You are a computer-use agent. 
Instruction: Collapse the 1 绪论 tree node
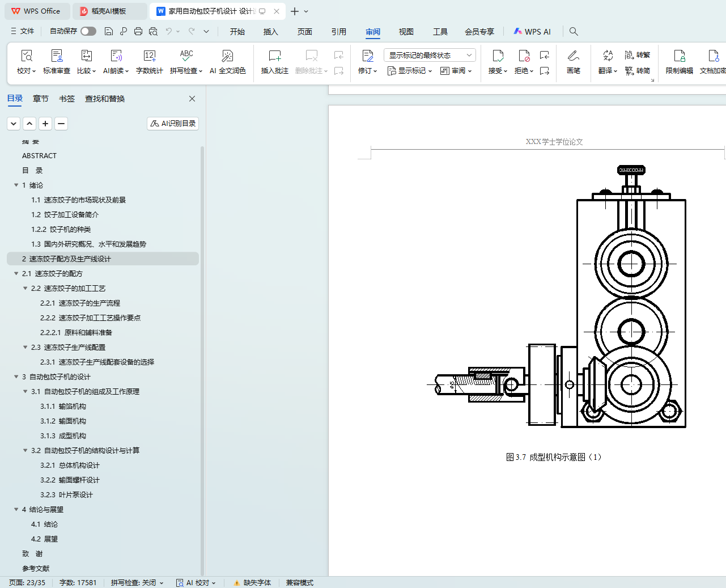click(16, 185)
